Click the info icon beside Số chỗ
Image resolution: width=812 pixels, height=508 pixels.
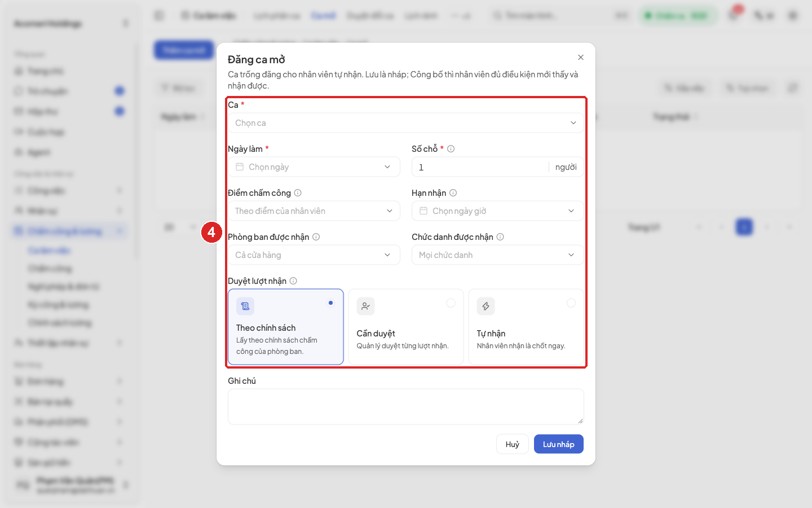click(x=451, y=149)
